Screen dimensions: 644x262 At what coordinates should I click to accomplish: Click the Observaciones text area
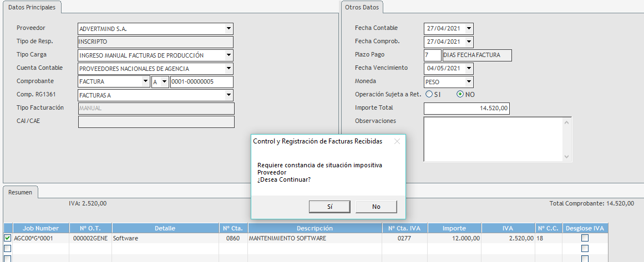[493, 139]
